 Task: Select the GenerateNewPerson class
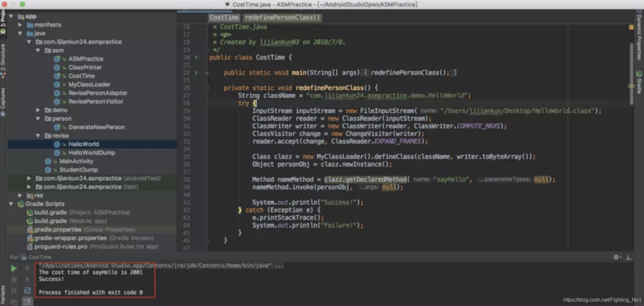96,127
